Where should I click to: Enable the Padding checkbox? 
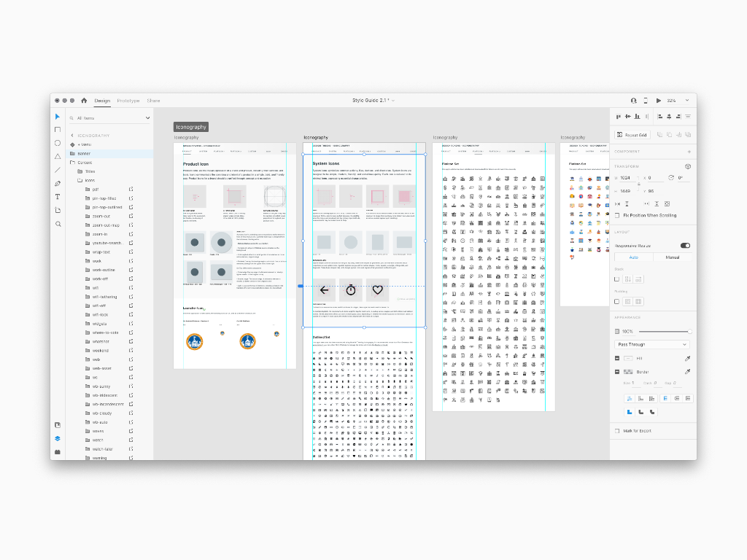[617, 301]
